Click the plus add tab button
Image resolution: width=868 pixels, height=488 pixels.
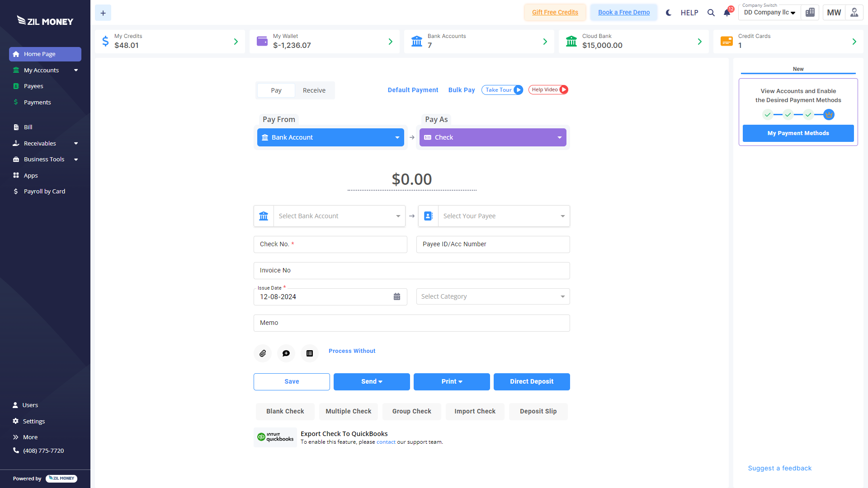103,13
